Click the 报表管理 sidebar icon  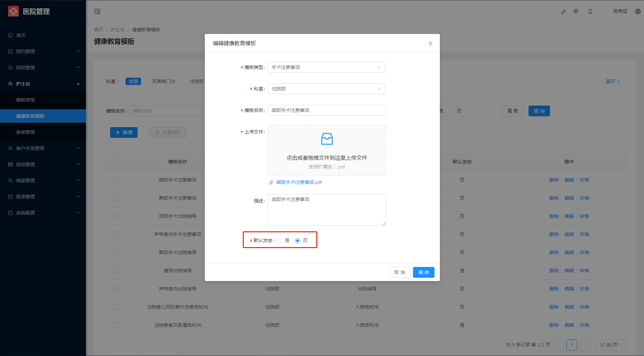click(10, 197)
